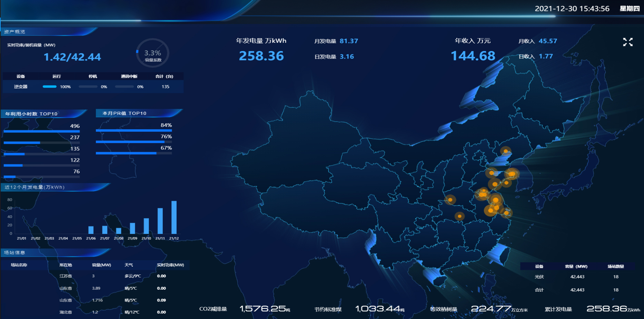Click the 21/06 bar in monthly generation chart

click(91, 230)
